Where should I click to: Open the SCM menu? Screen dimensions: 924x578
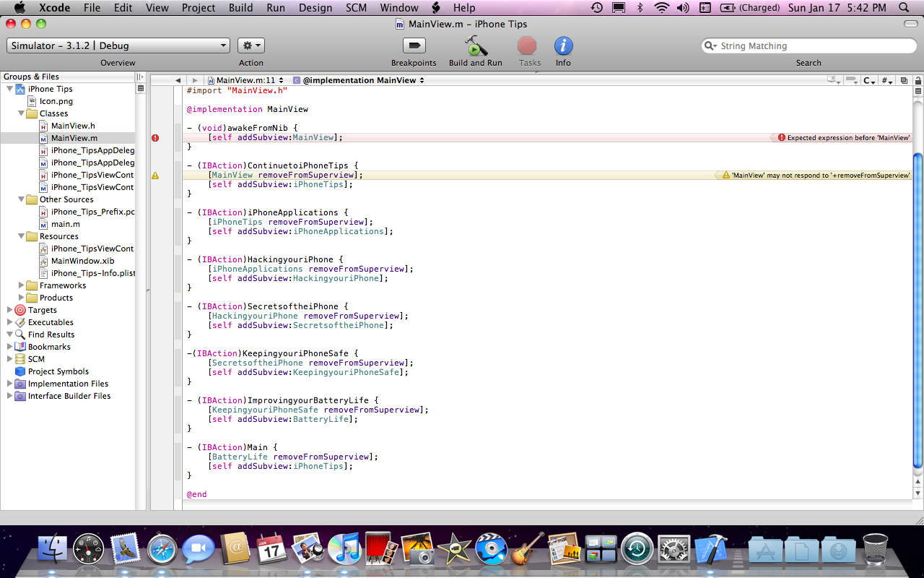click(357, 8)
